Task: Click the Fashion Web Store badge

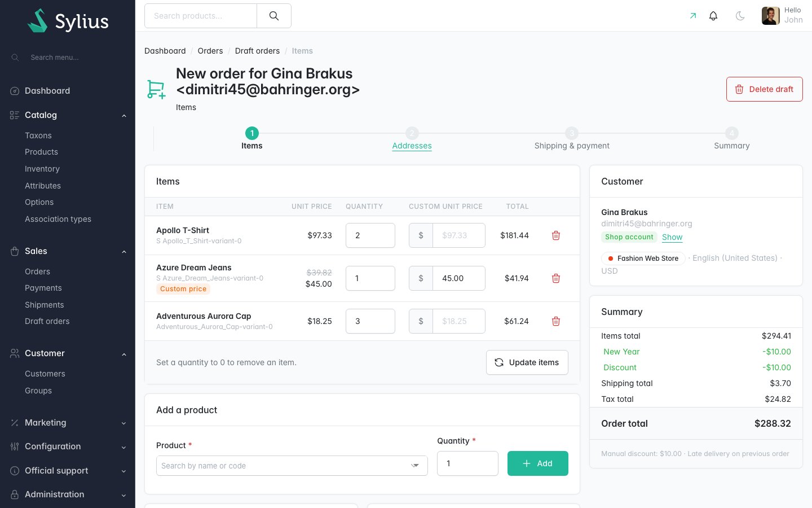Action: 643,259
